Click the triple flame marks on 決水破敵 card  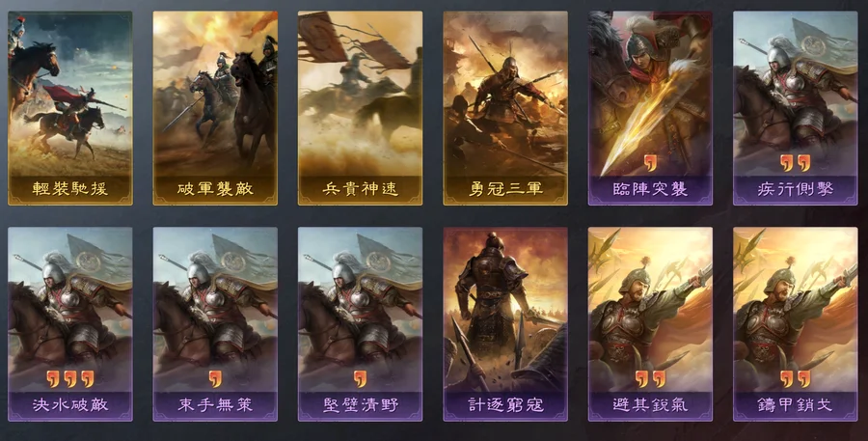(x=69, y=379)
